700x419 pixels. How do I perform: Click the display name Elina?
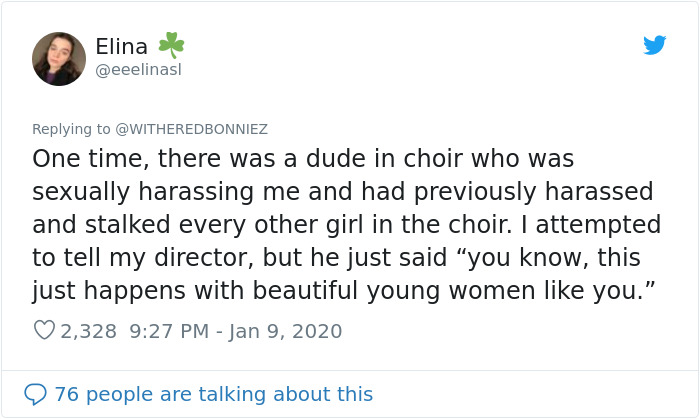click(x=121, y=46)
